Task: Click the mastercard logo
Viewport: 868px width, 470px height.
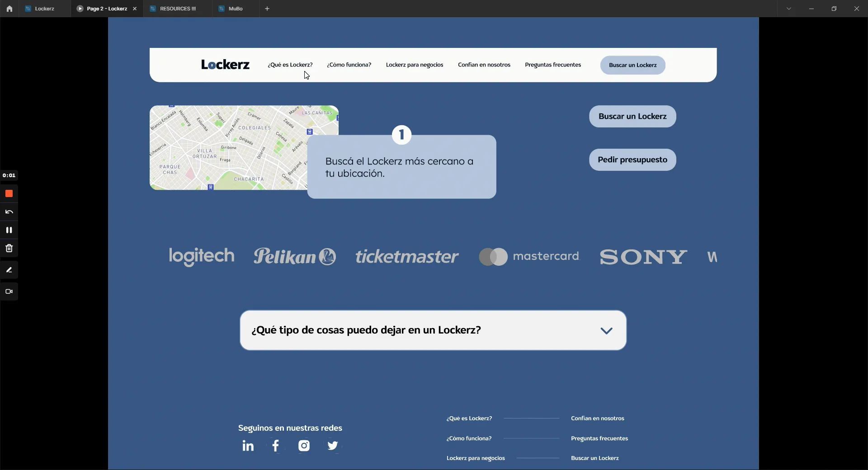Action: [529, 257]
